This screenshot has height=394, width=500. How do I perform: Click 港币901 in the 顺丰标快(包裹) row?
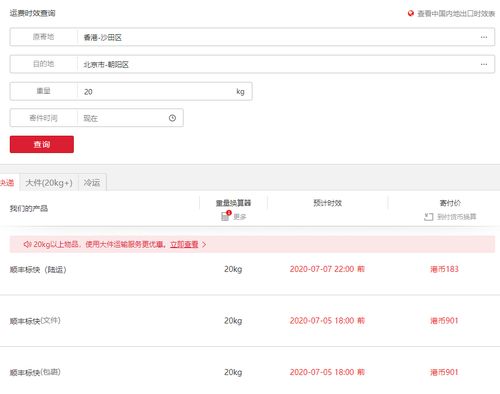pyautogui.click(x=444, y=372)
